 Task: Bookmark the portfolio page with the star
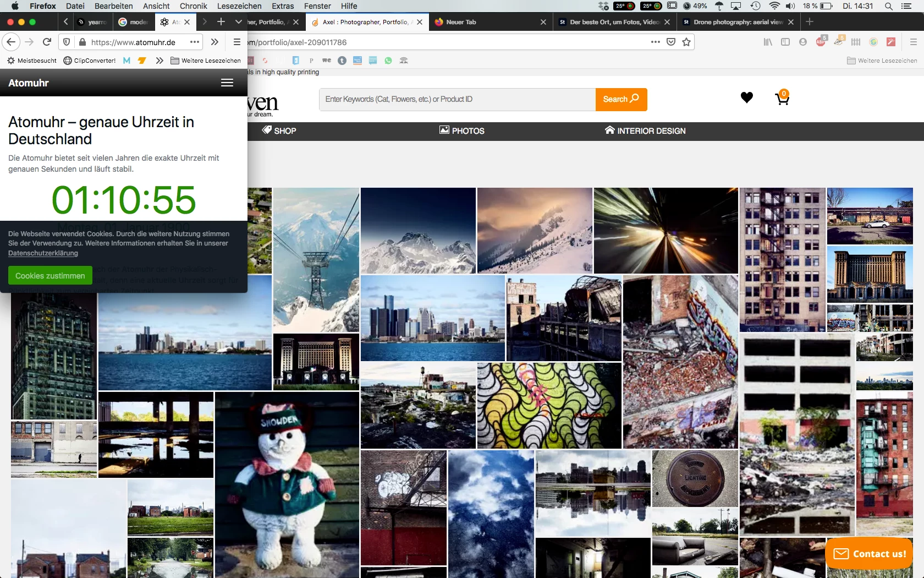coord(686,42)
